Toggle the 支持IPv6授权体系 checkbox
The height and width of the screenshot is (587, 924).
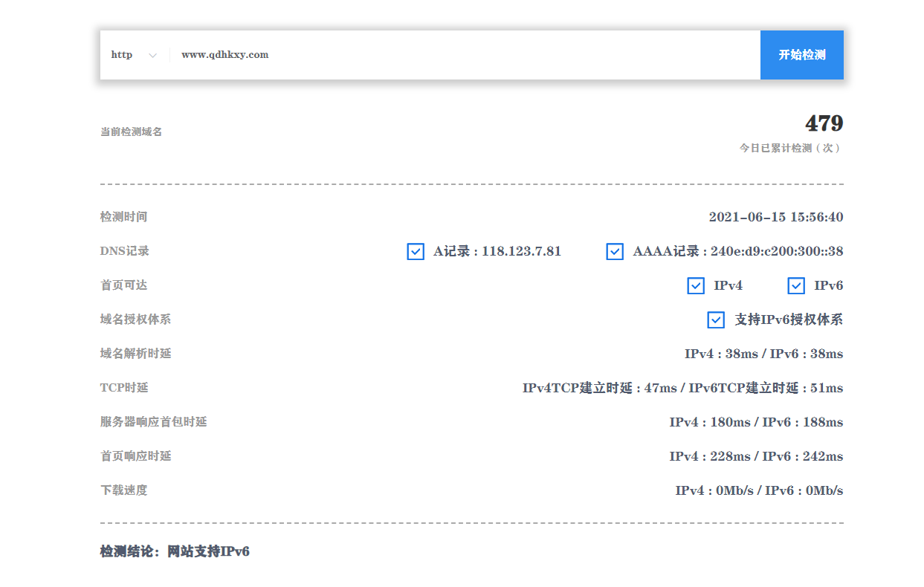(x=716, y=320)
